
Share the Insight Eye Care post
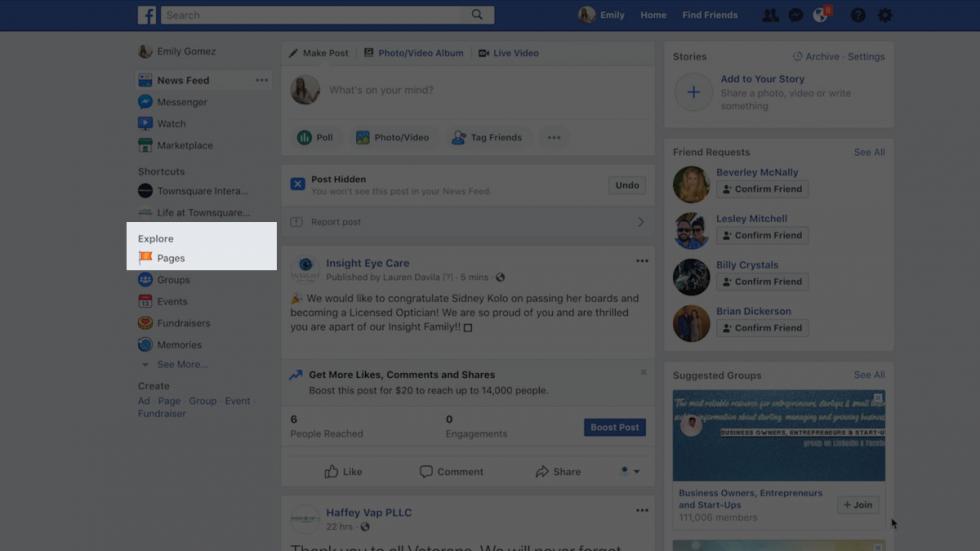click(x=558, y=472)
